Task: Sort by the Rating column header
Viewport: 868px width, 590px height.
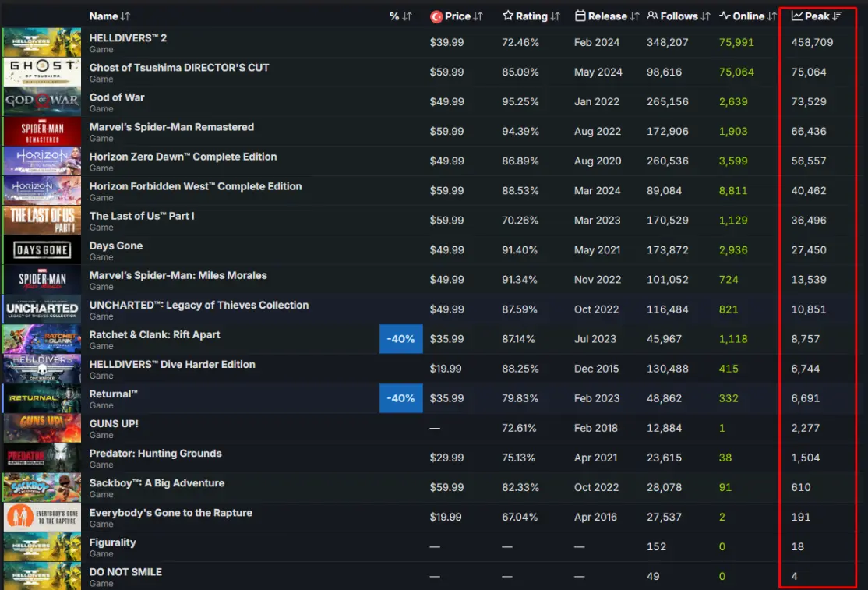Action: pyautogui.click(x=531, y=16)
